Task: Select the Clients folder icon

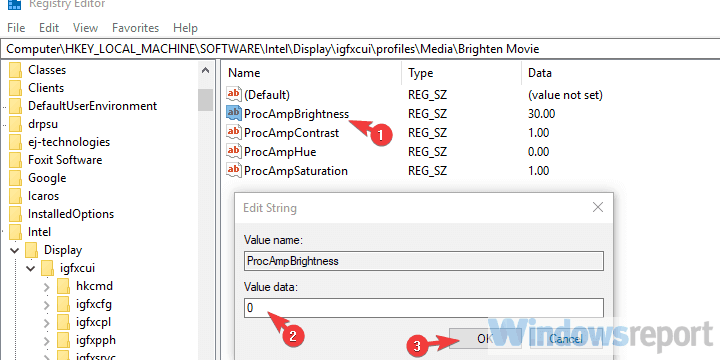Action: click(x=16, y=88)
